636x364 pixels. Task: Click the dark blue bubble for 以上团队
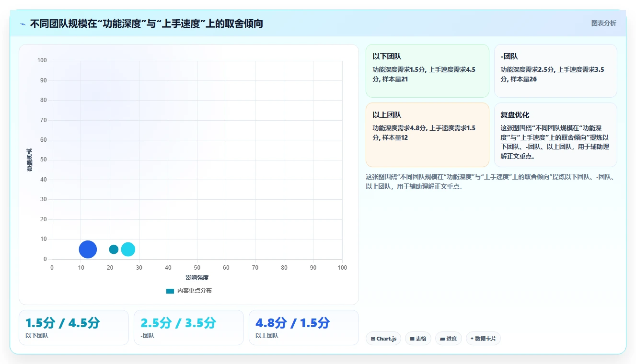click(x=88, y=250)
